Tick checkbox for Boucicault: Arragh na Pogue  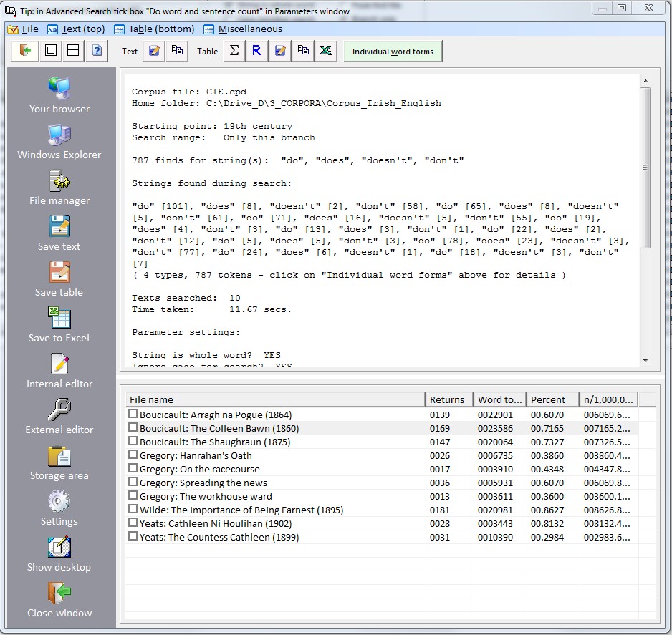tap(133, 415)
